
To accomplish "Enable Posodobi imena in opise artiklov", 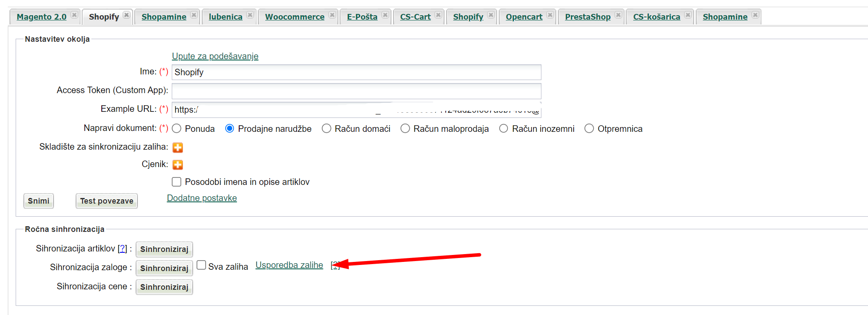I will (x=177, y=181).
